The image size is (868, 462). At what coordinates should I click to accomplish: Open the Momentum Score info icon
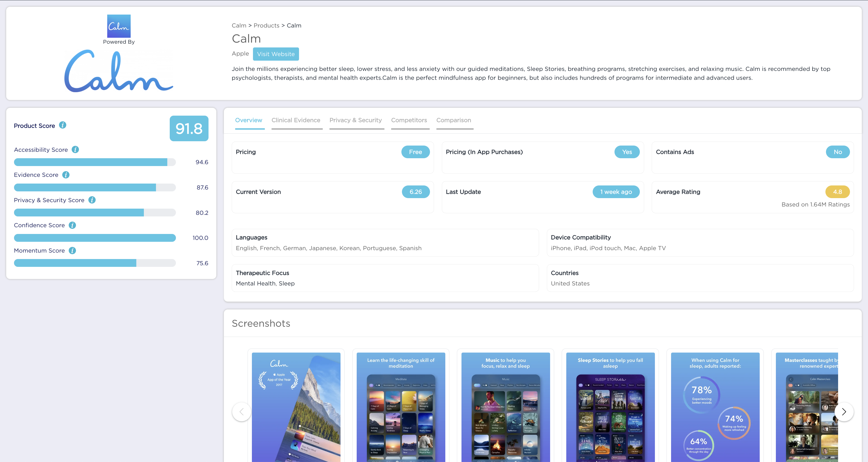72,250
